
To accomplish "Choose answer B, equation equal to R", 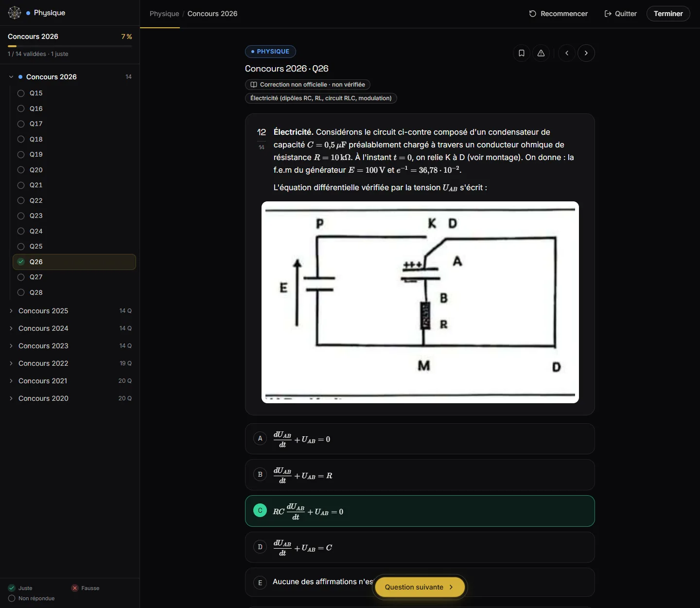I will [x=420, y=475].
